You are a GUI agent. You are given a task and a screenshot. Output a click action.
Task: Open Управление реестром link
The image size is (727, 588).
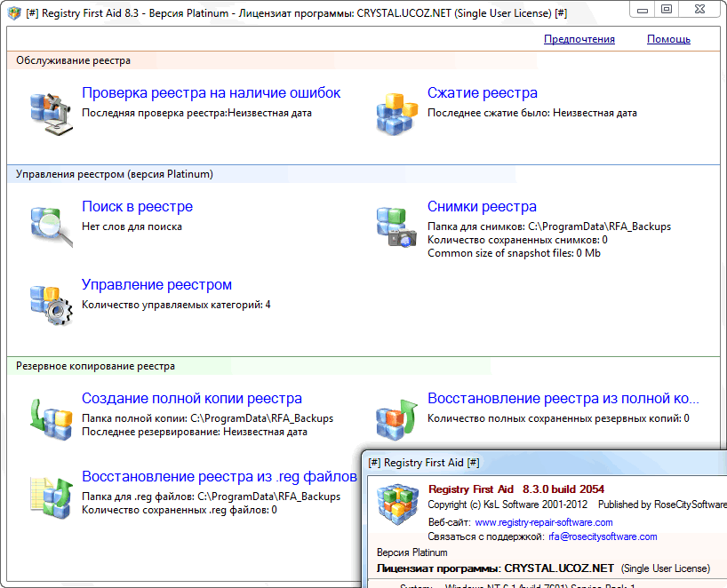pyautogui.click(x=156, y=284)
